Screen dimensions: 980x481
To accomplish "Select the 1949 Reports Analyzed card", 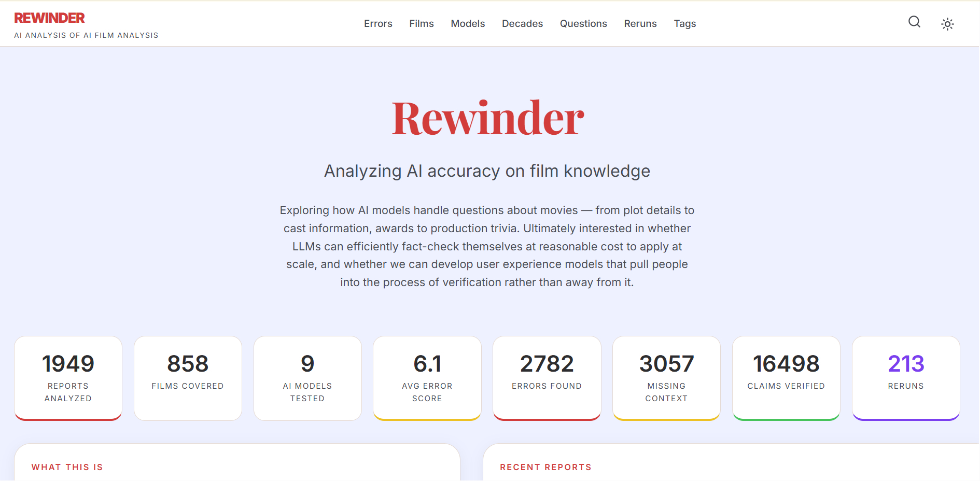I will point(68,378).
